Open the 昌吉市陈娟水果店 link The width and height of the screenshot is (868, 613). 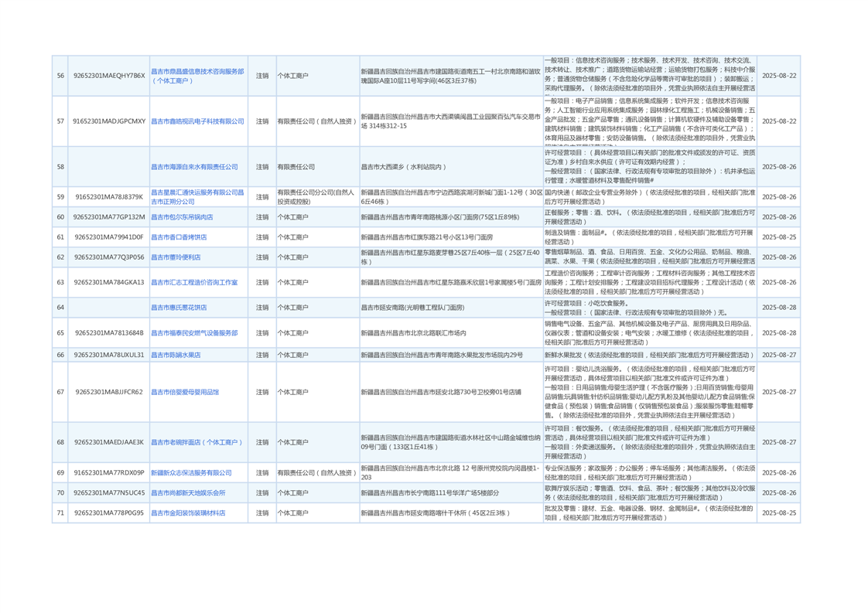(x=176, y=355)
